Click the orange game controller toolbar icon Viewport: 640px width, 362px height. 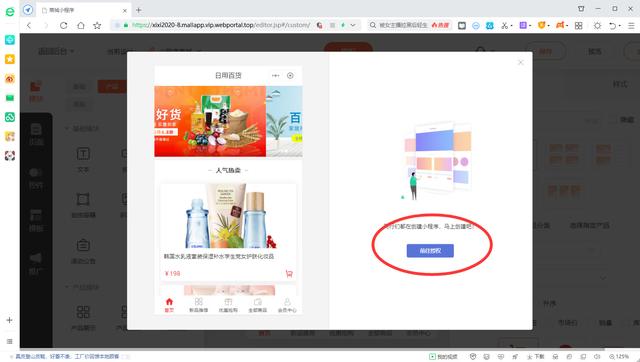pyautogui.click(x=560, y=25)
